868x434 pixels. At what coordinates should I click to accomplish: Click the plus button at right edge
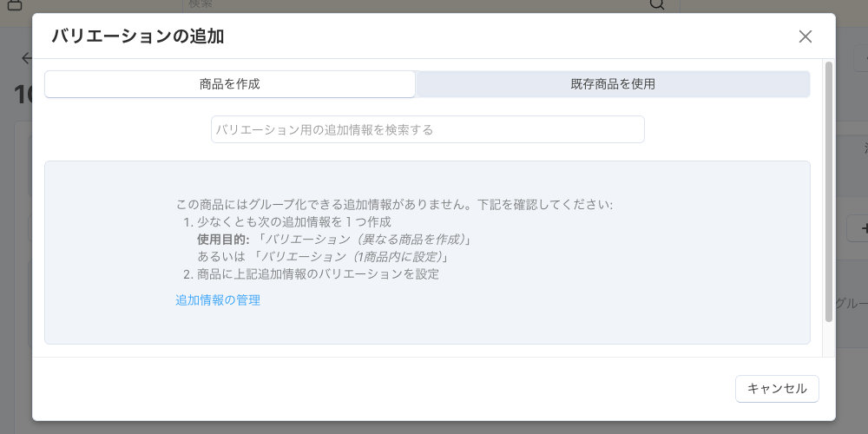pos(861,229)
